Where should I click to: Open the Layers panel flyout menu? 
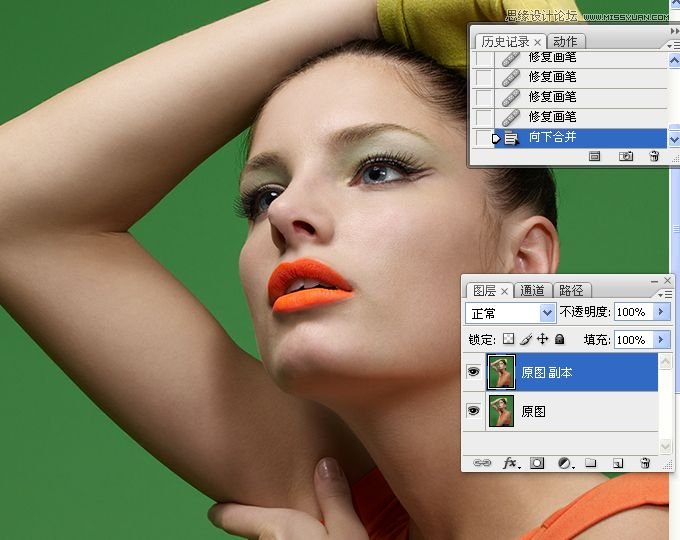point(665,295)
